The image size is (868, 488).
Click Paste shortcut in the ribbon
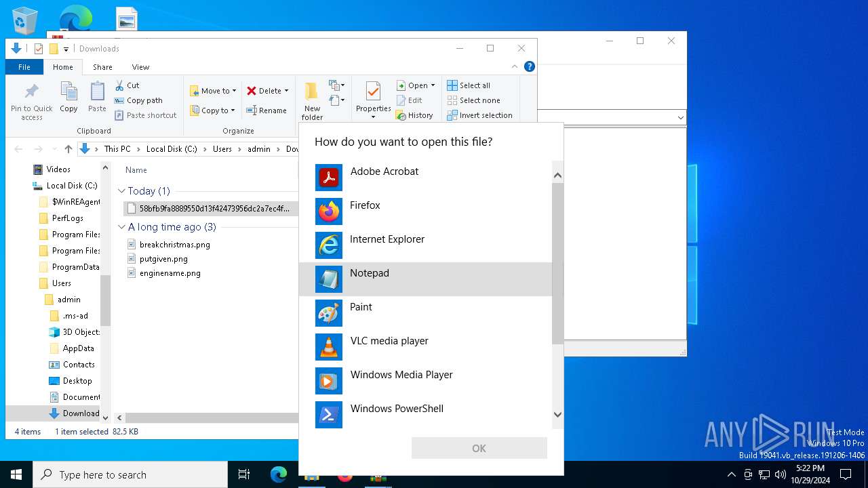(x=145, y=115)
